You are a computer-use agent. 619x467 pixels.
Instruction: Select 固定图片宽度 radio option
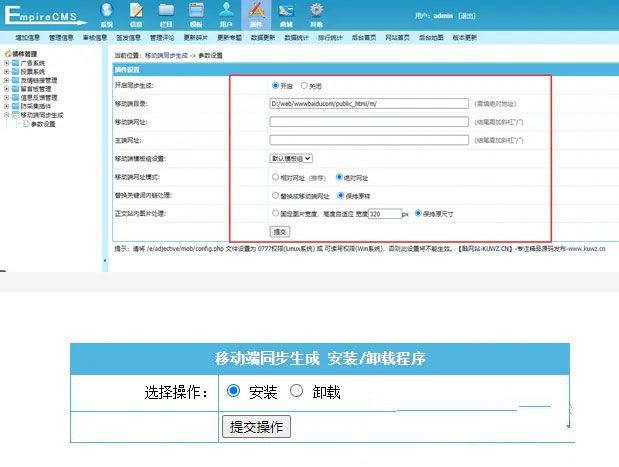pyautogui.click(x=275, y=213)
